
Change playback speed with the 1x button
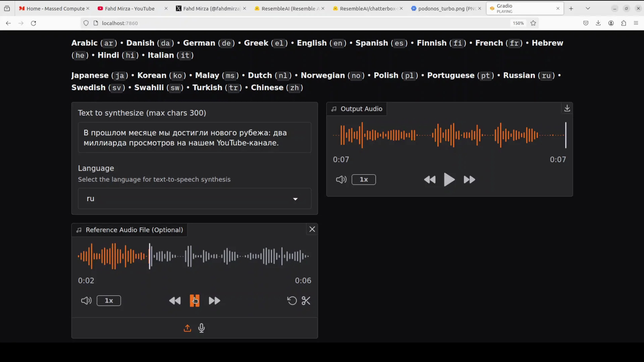[108, 301]
